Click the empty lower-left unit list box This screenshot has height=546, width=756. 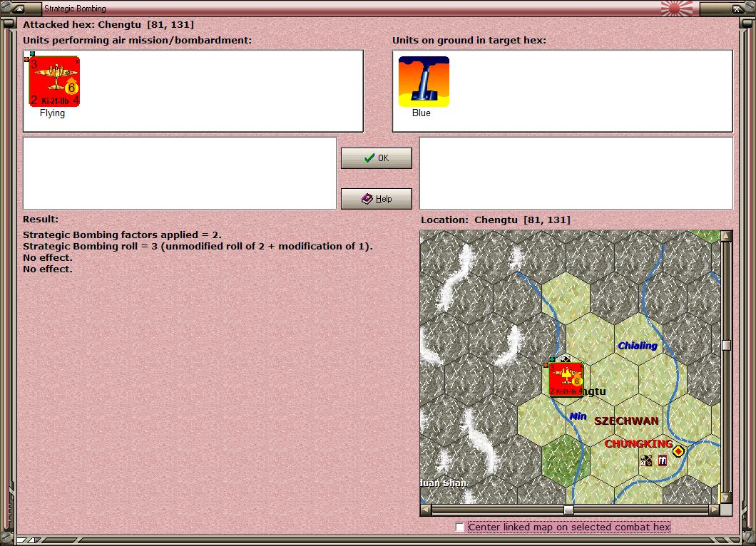pos(180,173)
